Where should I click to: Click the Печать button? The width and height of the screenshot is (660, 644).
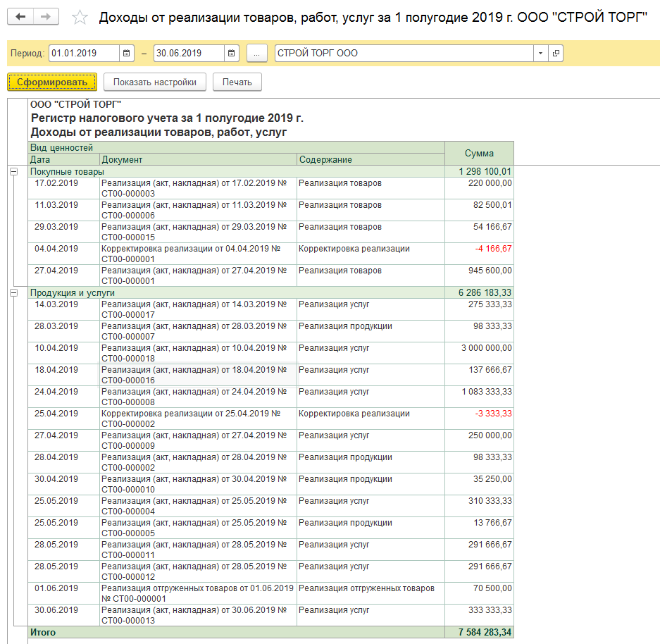tap(237, 82)
